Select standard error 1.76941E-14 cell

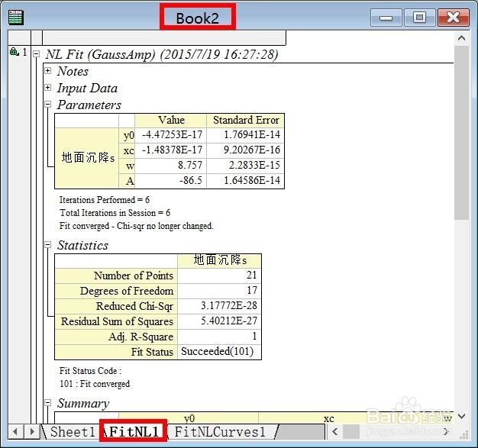(x=246, y=134)
